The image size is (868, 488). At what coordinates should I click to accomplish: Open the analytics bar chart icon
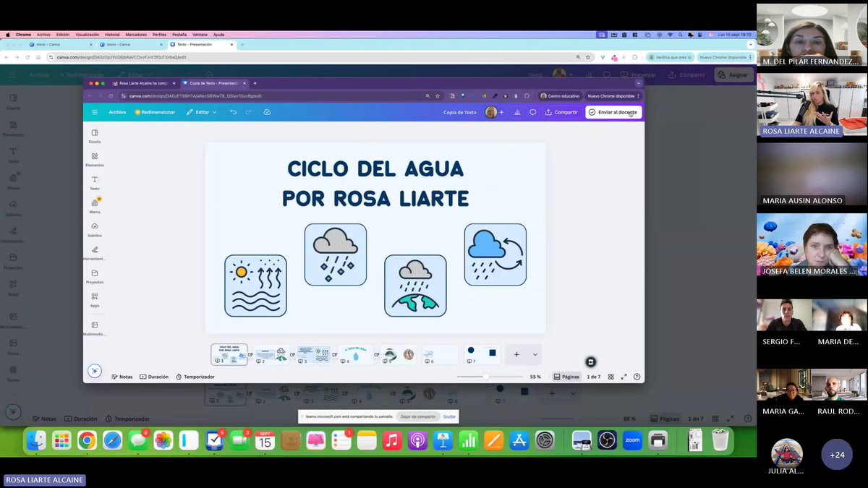pyautogui.click(x=517, y=112)
